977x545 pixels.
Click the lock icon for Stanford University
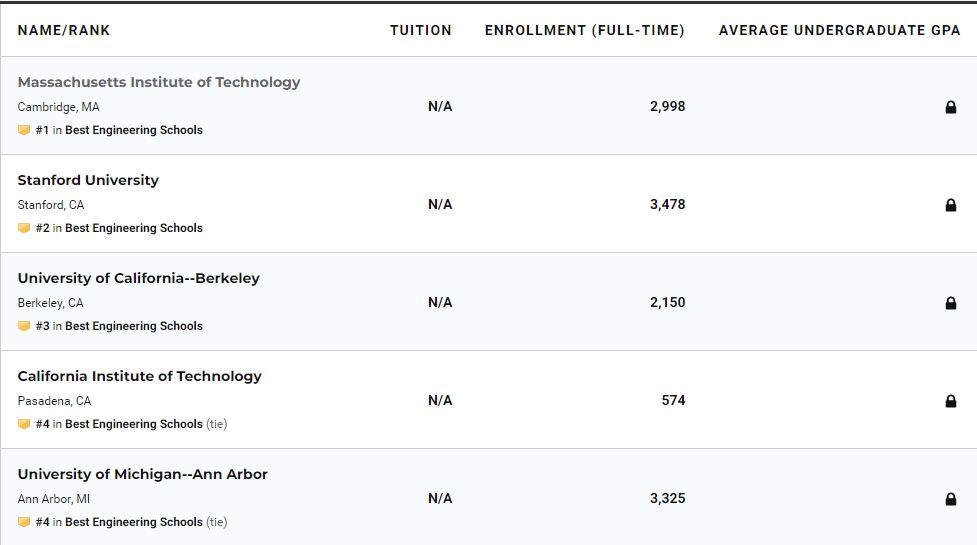click(951, 205)
